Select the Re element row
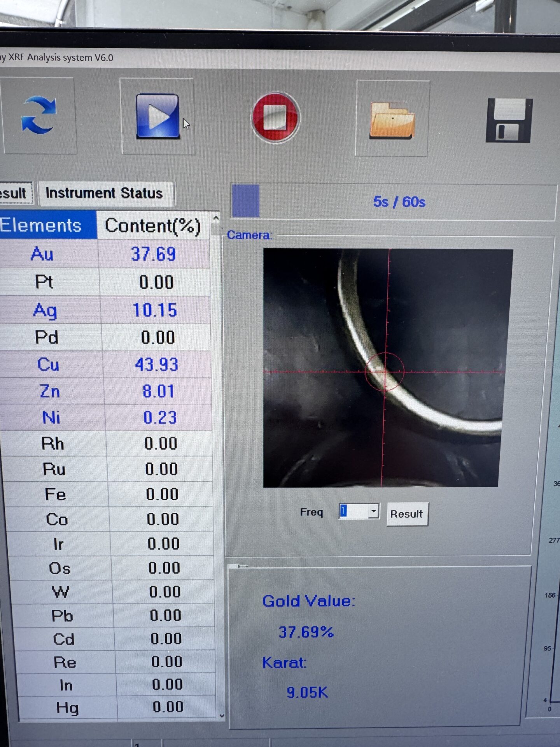This screenshot has height=747, width=560. click(115, 662)
